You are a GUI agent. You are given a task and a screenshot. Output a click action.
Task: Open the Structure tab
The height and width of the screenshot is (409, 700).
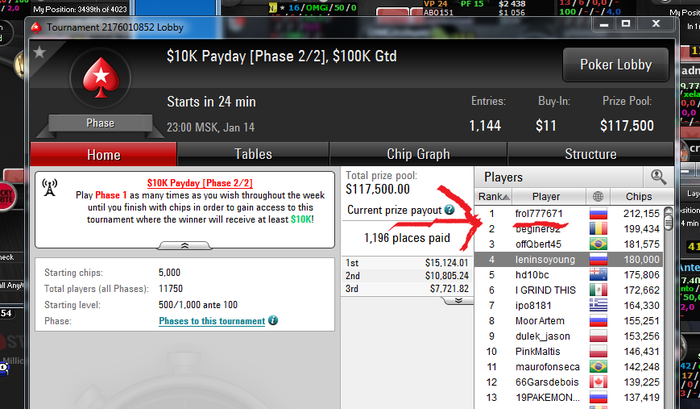click(x=591, y=154)
